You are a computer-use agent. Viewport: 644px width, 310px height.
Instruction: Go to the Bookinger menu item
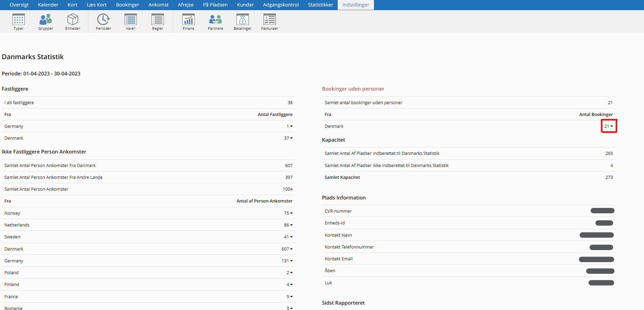pos(128,5)
